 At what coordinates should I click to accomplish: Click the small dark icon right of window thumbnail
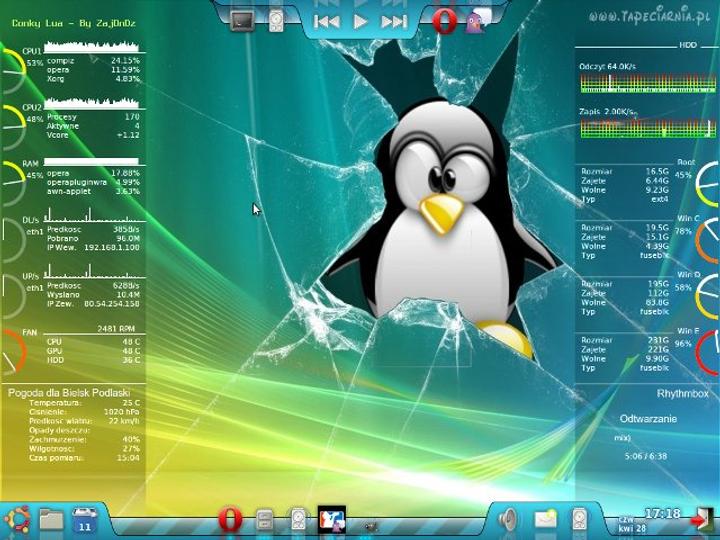click(371, 526)
